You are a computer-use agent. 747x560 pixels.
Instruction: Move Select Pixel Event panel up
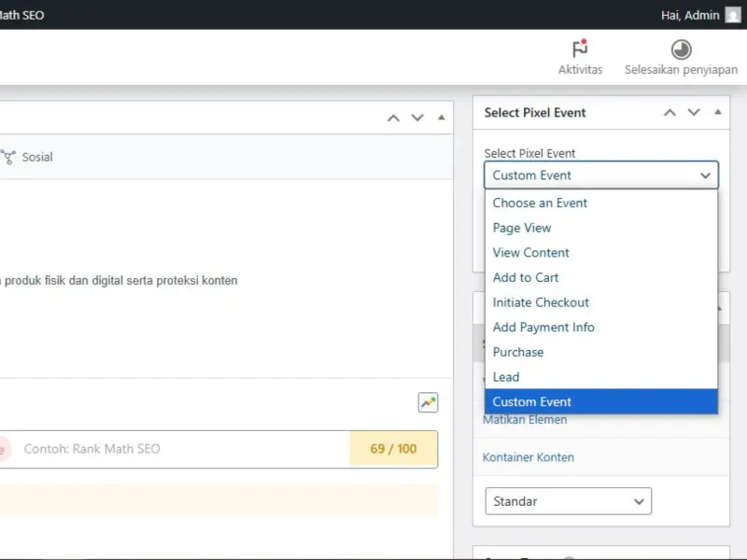[x=669, y=113]
